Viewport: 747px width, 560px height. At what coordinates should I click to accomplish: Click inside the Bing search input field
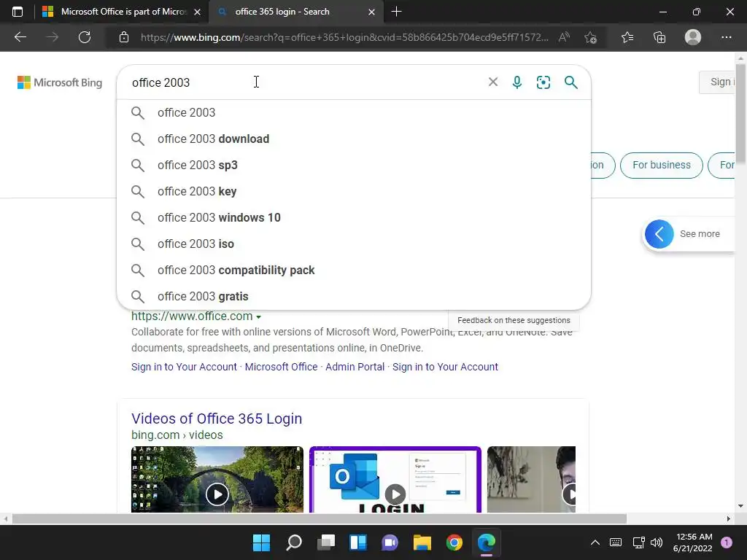305,82
